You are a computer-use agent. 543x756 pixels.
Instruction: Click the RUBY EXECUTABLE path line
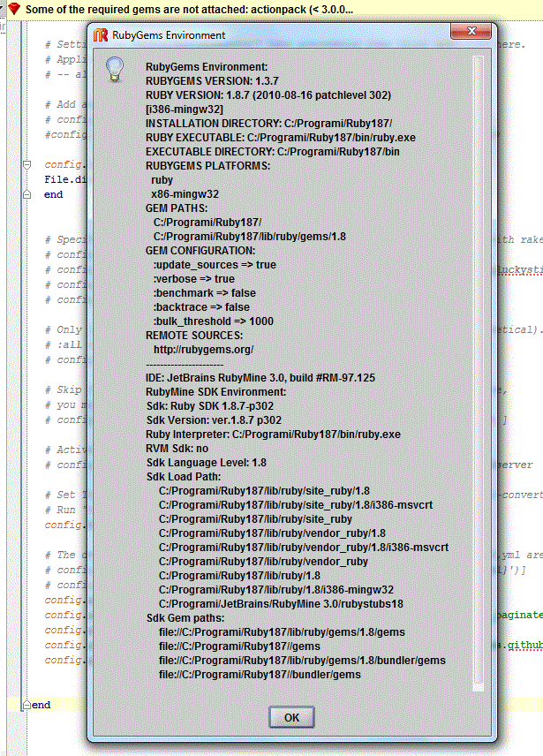tap(281, 138)
